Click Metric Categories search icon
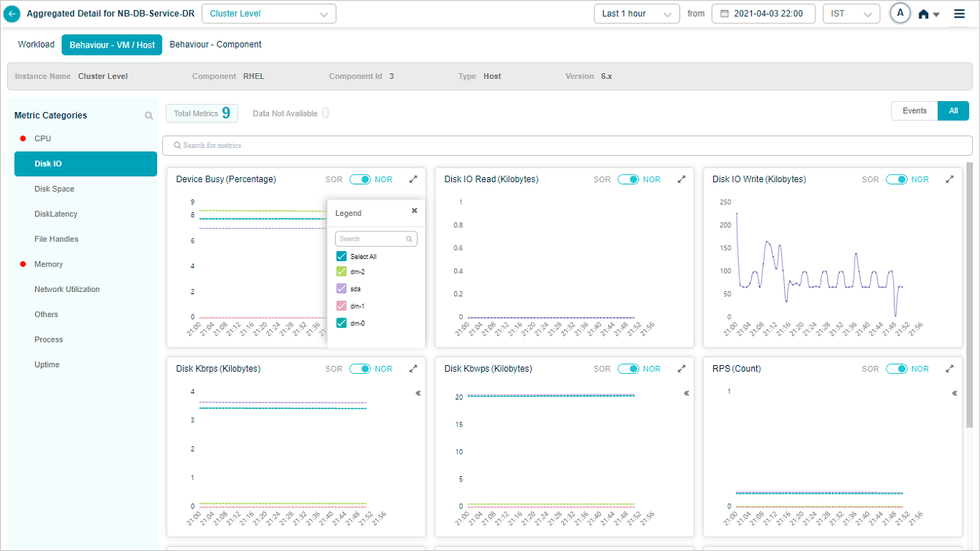Image resolution: width=980 pixels, height=551 pixels. (148, 116)
